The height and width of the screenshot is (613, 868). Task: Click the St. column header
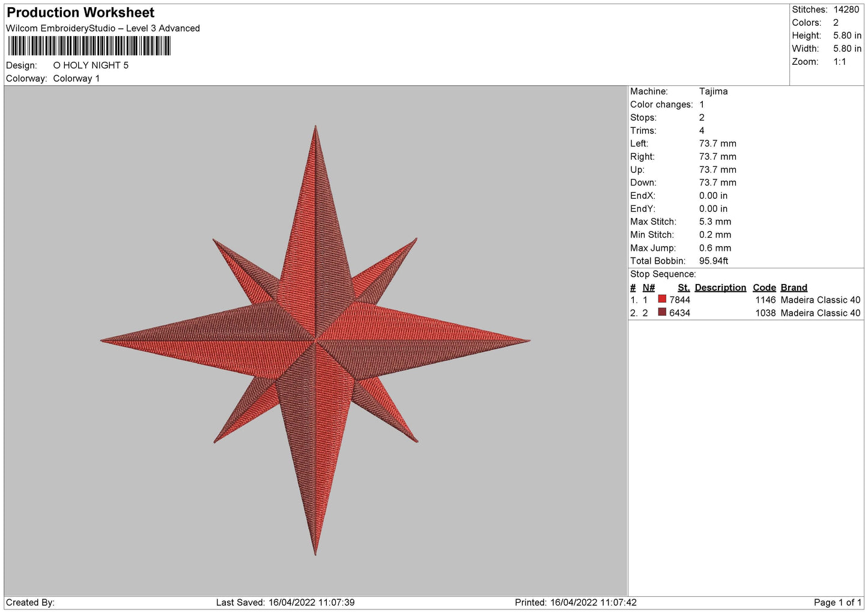coord(684,288)
